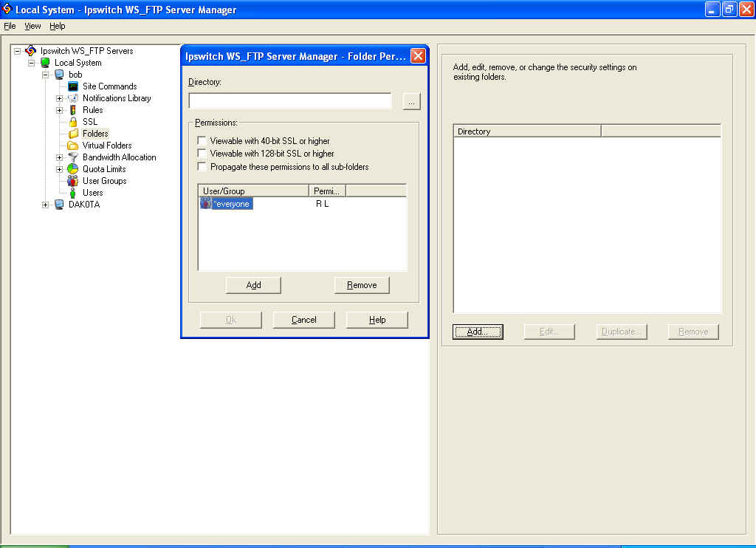This screenshot has width=756, height=548.
Task: Click the Help button in the dialog
Action: [x=377, y=320]
